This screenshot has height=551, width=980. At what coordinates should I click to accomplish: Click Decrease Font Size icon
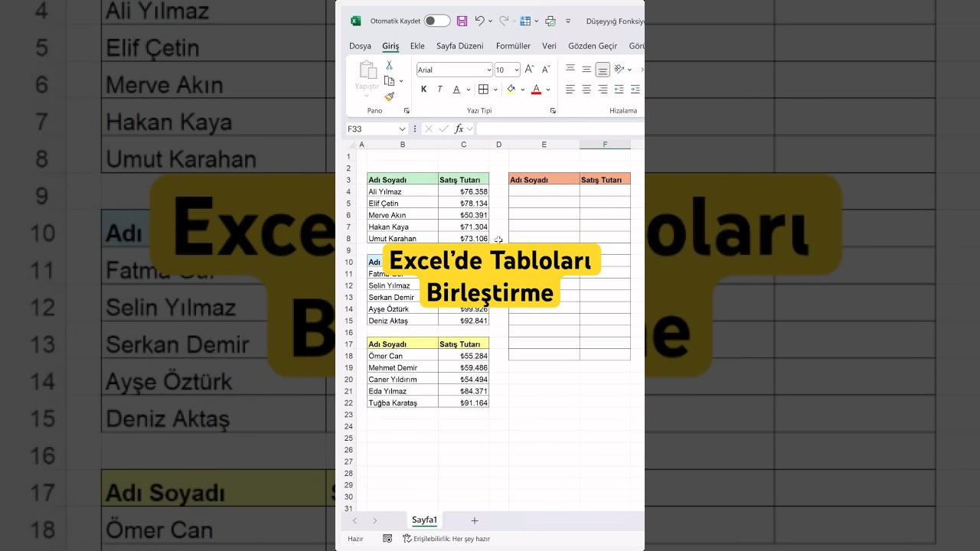pos(545,70)
